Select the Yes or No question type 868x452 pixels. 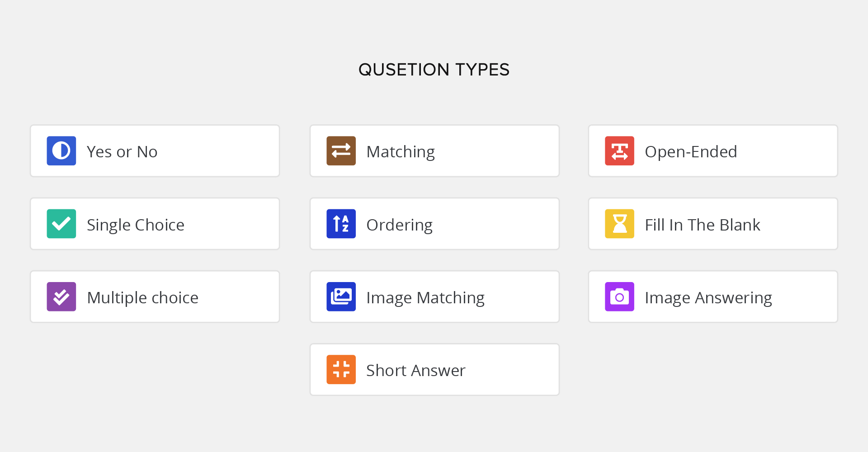[x=122, y=152]
